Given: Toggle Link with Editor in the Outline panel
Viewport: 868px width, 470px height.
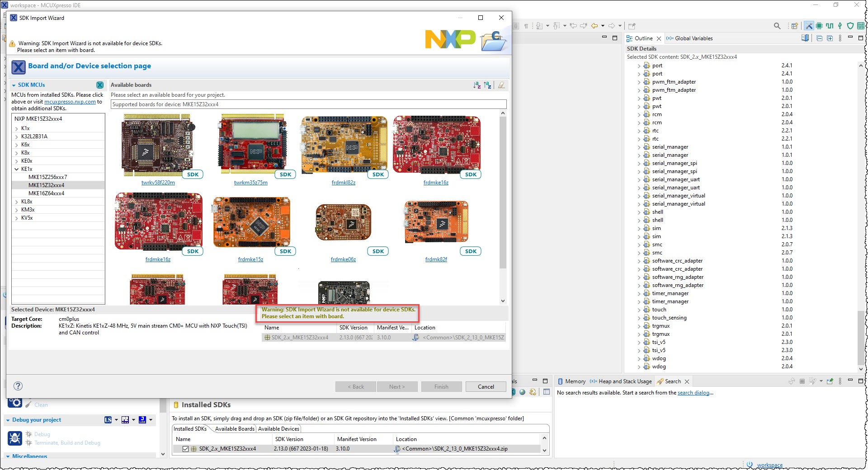Looking at the screenshot, I should tap(805, 38).
